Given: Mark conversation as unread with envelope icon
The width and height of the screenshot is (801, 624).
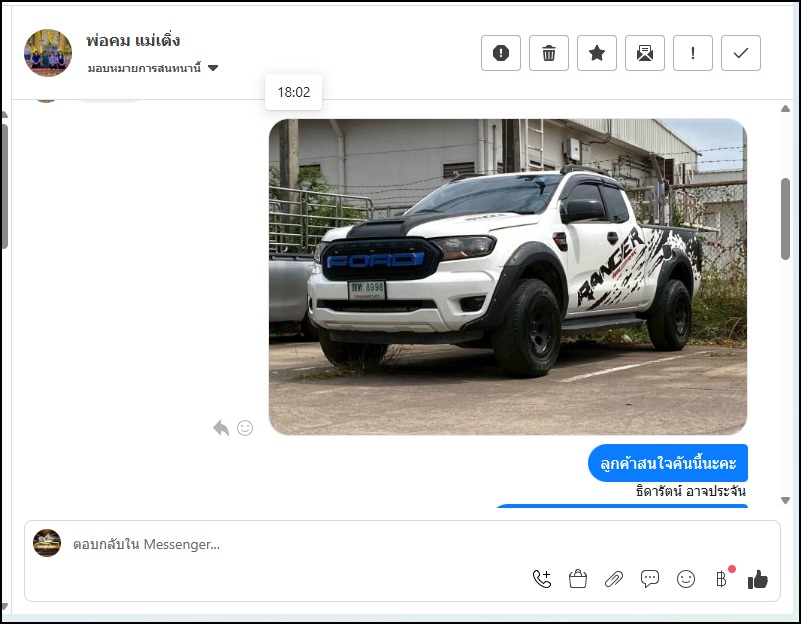Looking at the screenshot, I should pyautogui.click(x=645, y=53).
